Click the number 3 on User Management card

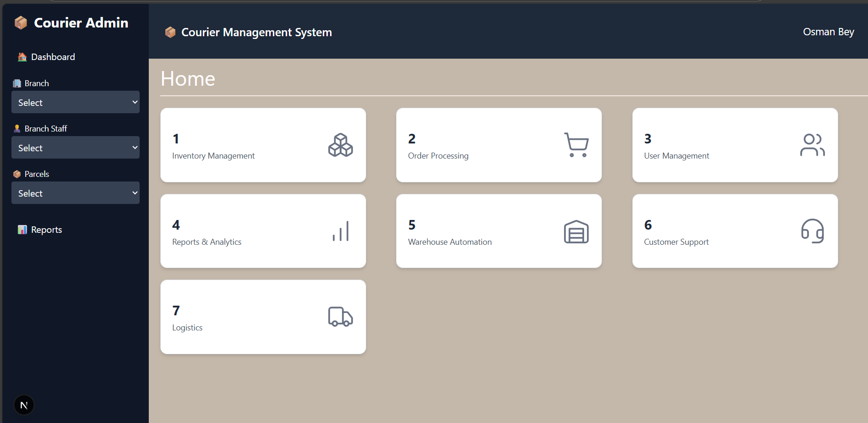tap(648, 139)
